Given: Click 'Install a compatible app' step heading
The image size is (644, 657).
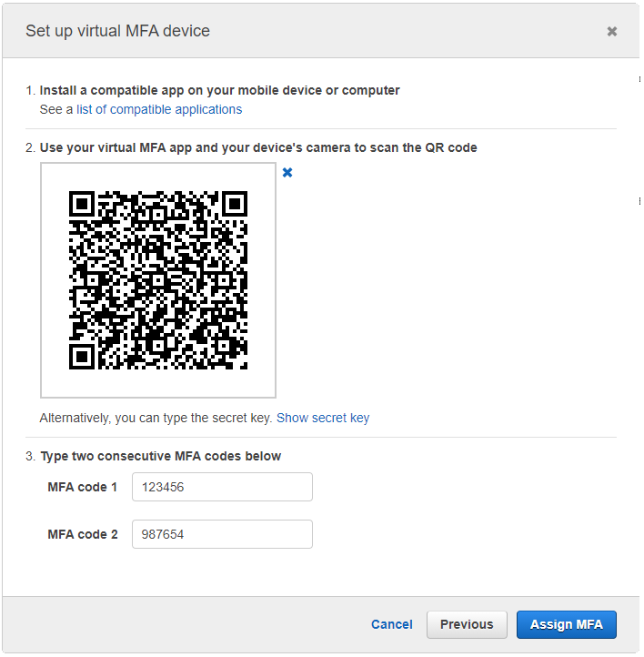Looking at the screenshot, I should click(x=219, y=90).
